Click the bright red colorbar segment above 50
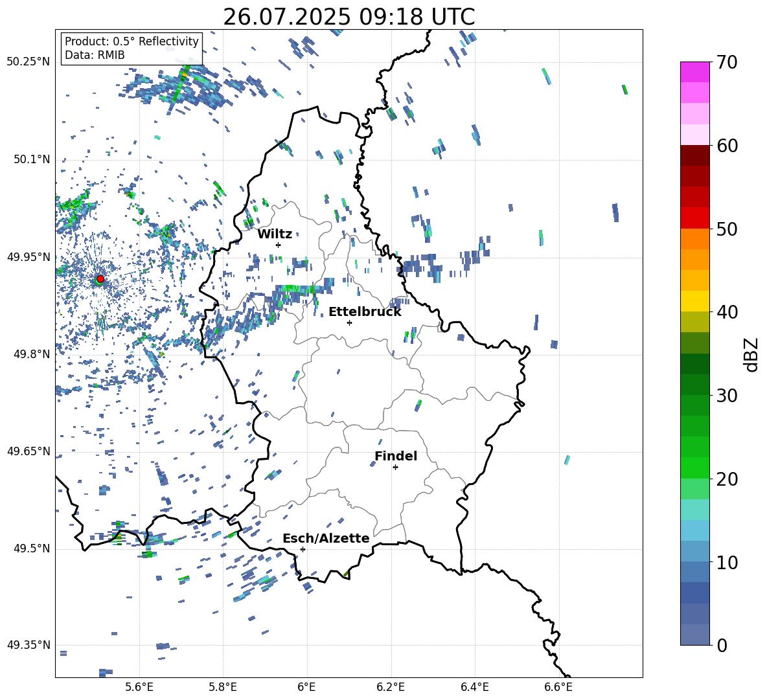 click(x=694, y=218)
